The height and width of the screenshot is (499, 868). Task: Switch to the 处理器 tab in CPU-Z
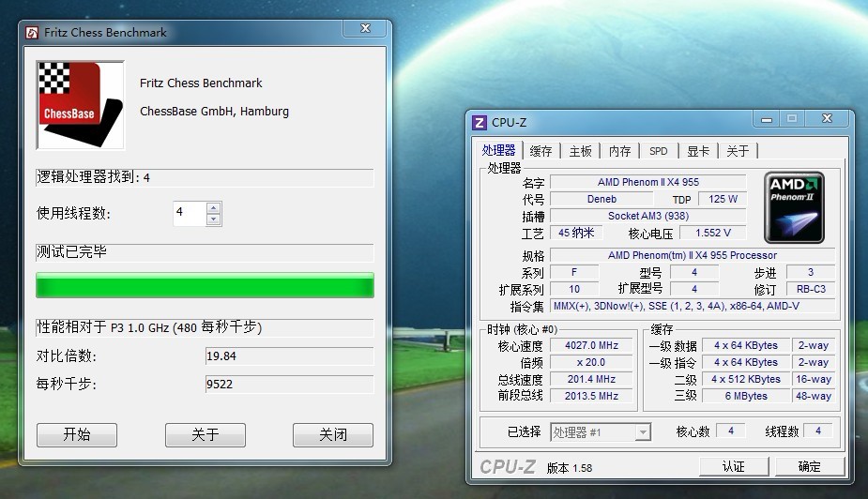click(499, 150)
